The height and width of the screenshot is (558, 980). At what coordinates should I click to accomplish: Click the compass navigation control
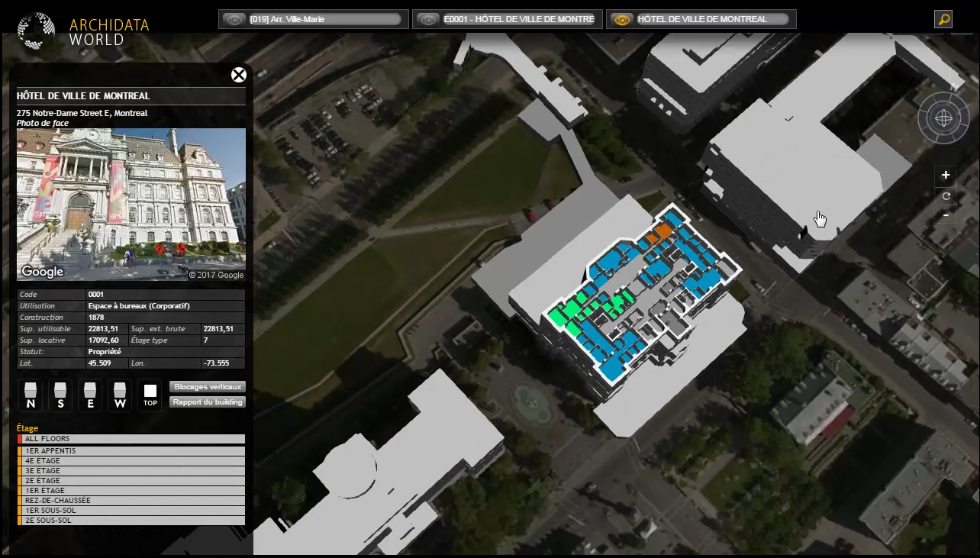pos(943,118)
